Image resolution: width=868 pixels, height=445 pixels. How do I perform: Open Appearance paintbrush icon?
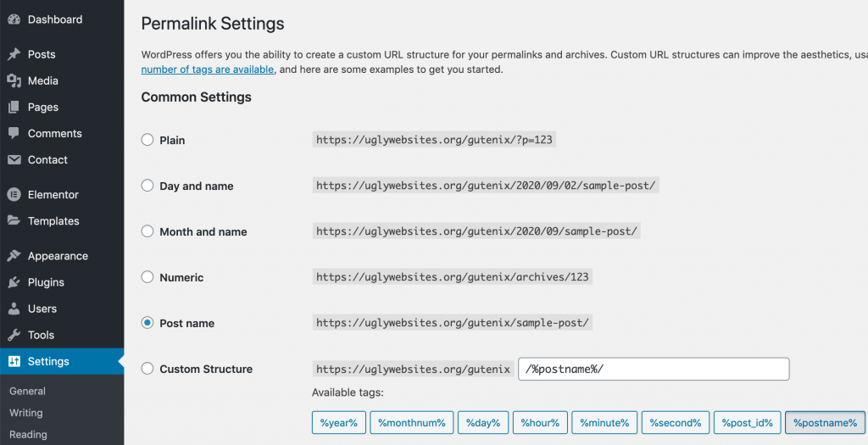point(14,256)
